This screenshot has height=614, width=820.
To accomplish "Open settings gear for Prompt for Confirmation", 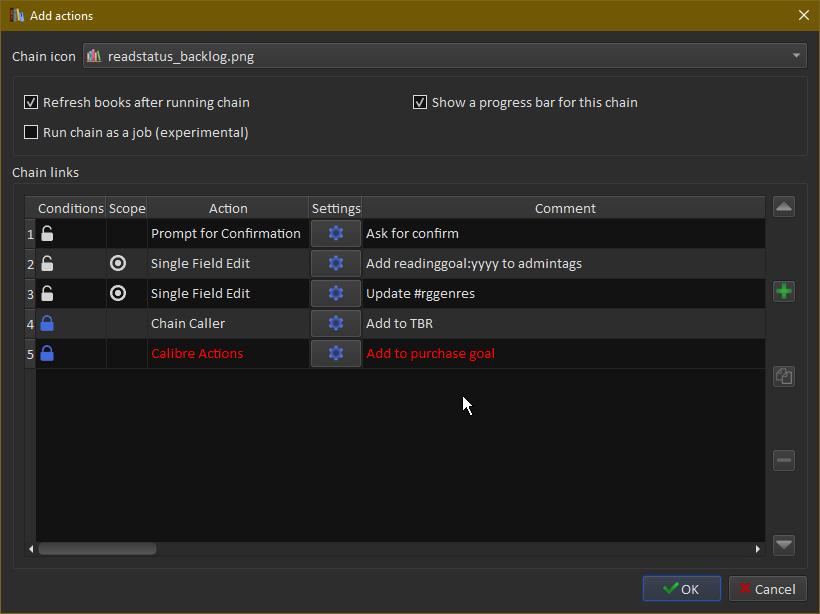I will (336, 233).
